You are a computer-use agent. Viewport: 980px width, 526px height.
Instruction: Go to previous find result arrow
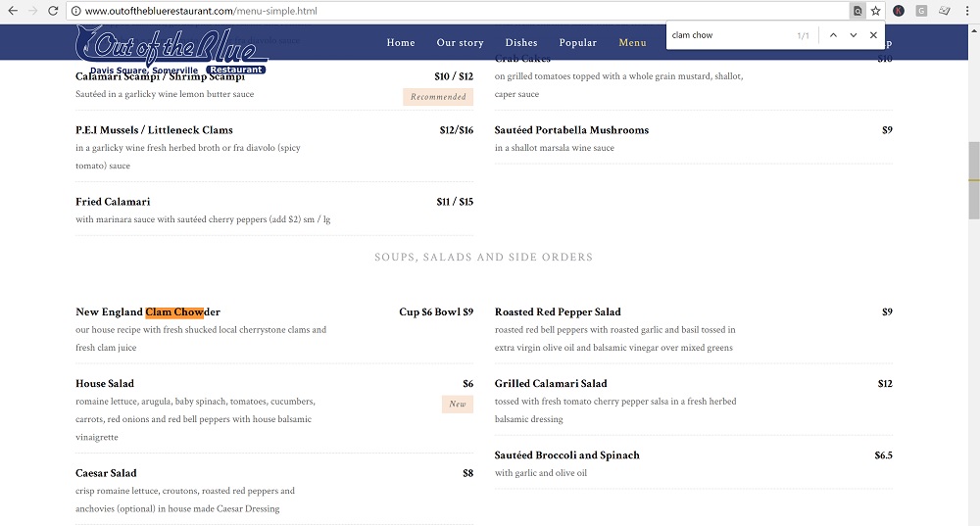point(833,35)
